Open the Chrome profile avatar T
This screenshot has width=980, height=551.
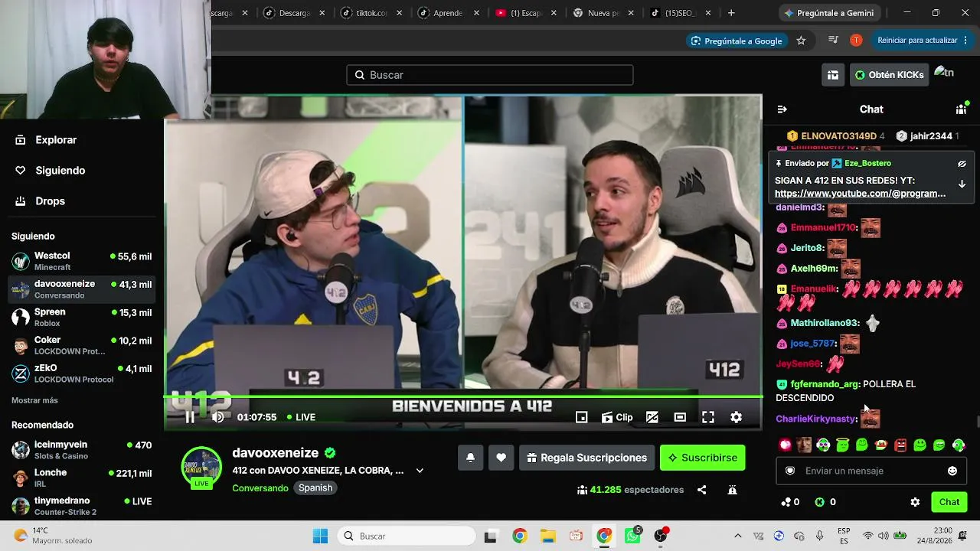pos(856,41)
